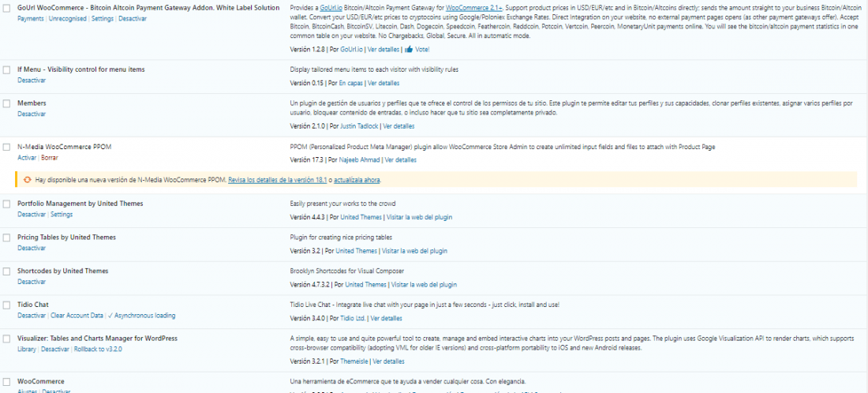
Task: Open the Tidio Ltd. author link
Action: [x=353, y=318]
